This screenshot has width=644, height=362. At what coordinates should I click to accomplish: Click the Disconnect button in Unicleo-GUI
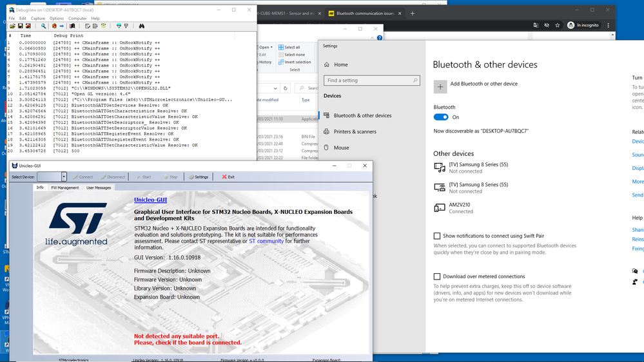113,177
